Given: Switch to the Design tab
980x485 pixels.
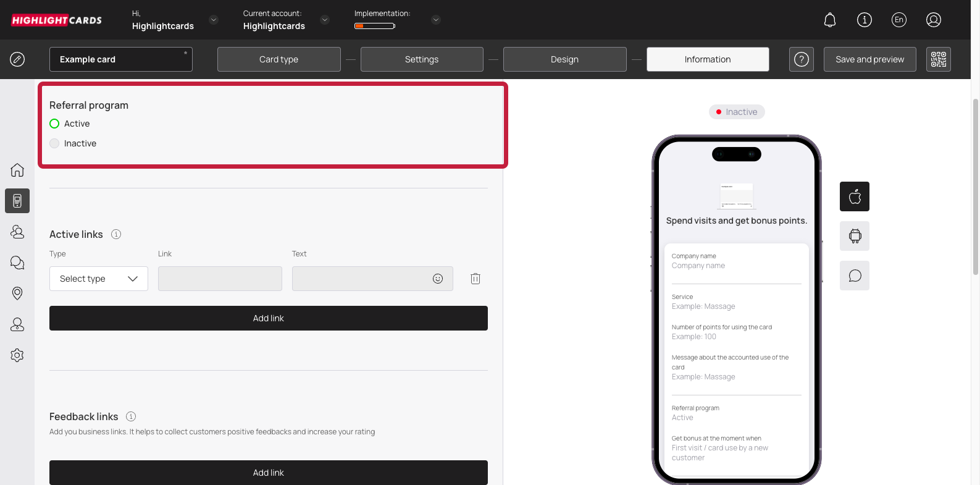Looking at the screenshot, I should 564,59.
